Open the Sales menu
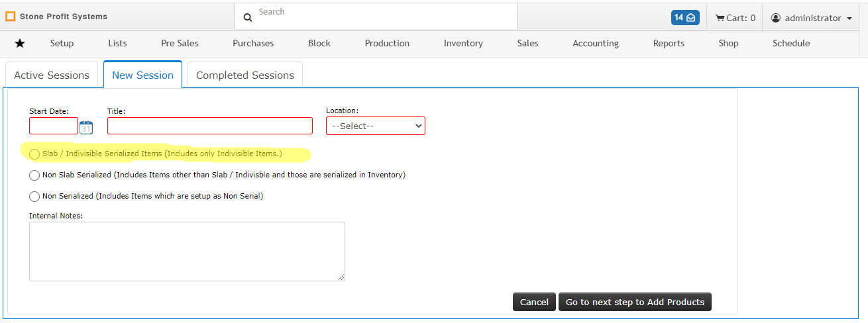The image size is (868, 323). (x=527, y=43)
